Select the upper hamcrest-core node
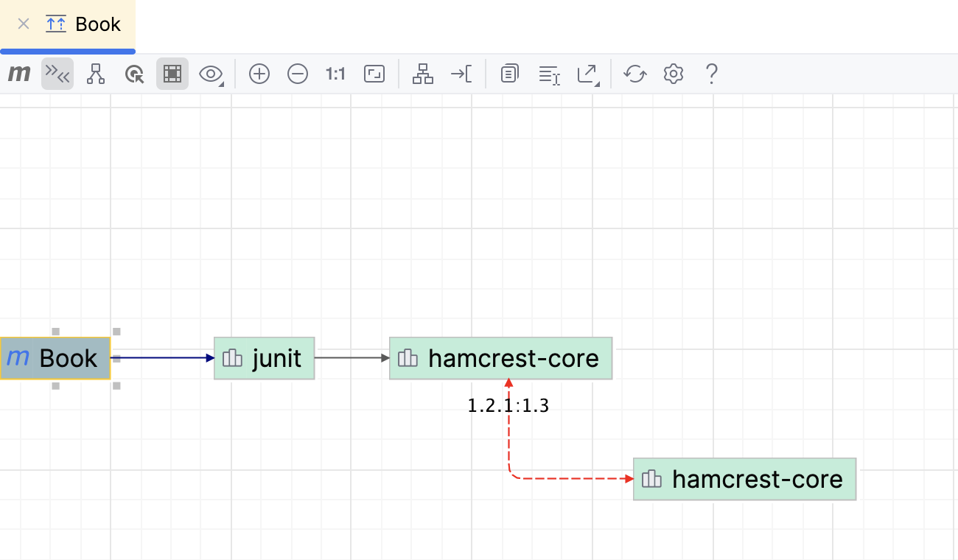The height and width of the screenshot is (560, 958). coord(501,358)
